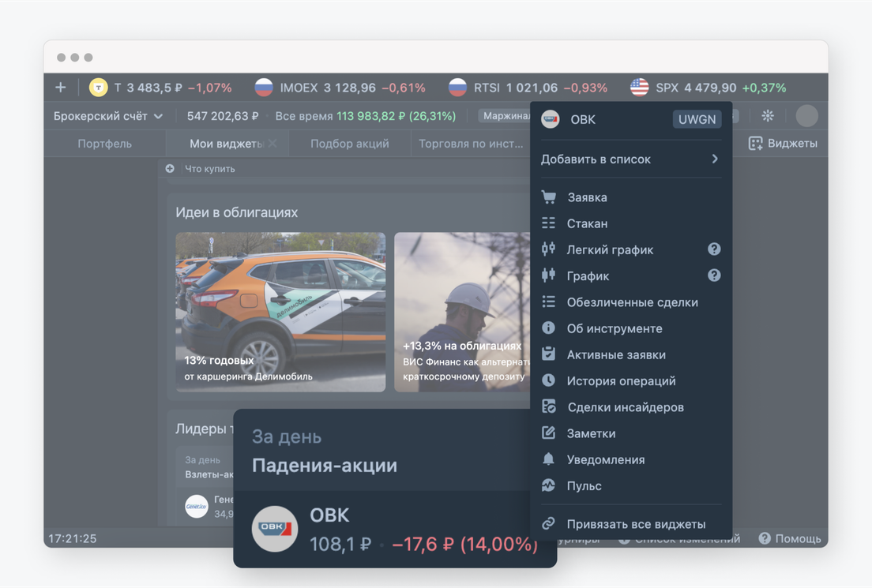Viewport: 872px width, 588px height.
Task: Open the SPX index US flag icon
Action: click(x=640, y=88)
